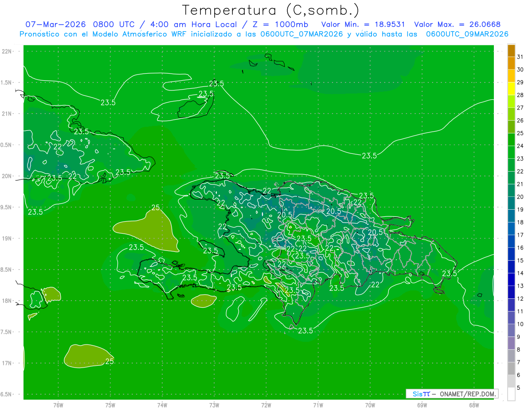Click the 'SisTT - ONAMET/REP.DOM.' credit label
The width and height of the screenshot is (532, 411).
click(452, 394)
